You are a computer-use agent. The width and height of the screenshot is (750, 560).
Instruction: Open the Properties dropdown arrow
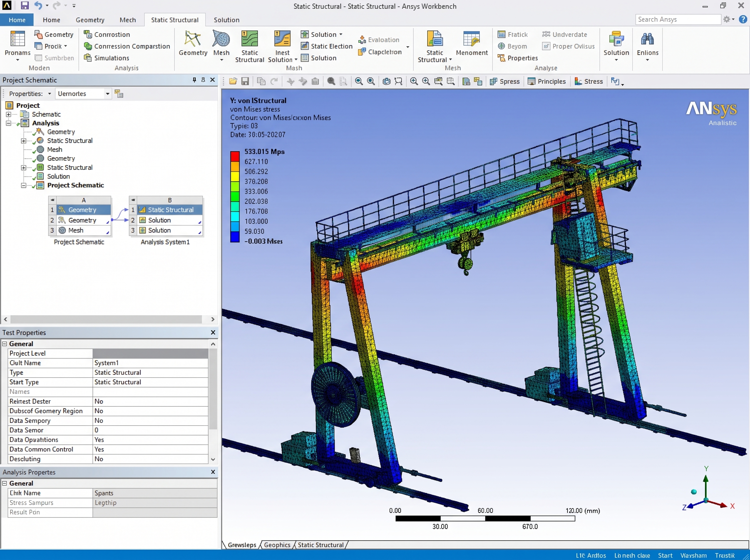49,93
